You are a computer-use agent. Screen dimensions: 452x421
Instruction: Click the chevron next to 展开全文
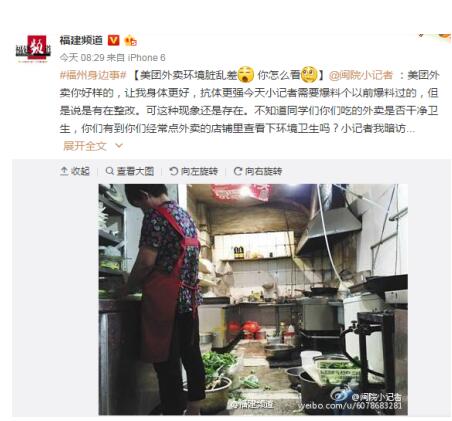119,146
